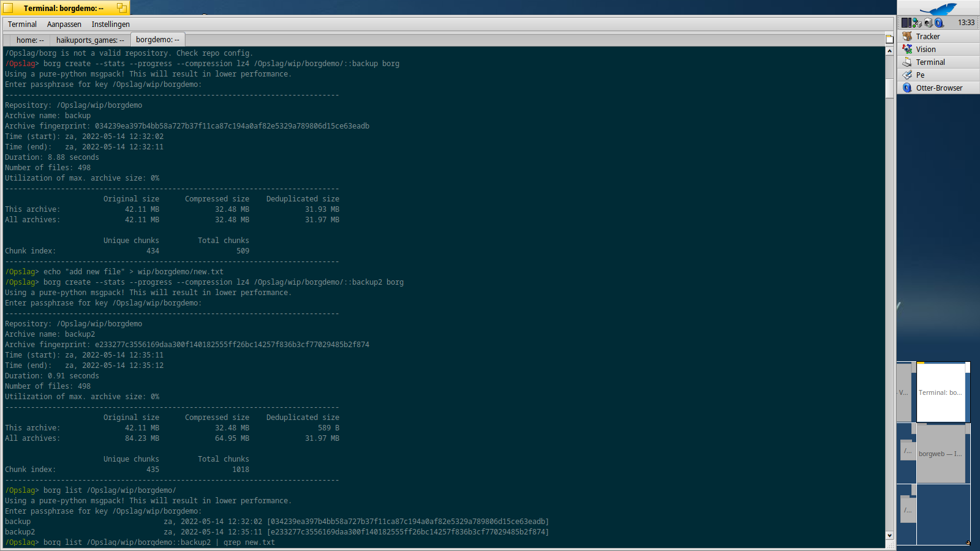The width and height of the screenshot is (980, 551).
Task: Click the '84.23 MB' all archives value
Action: 142,438
